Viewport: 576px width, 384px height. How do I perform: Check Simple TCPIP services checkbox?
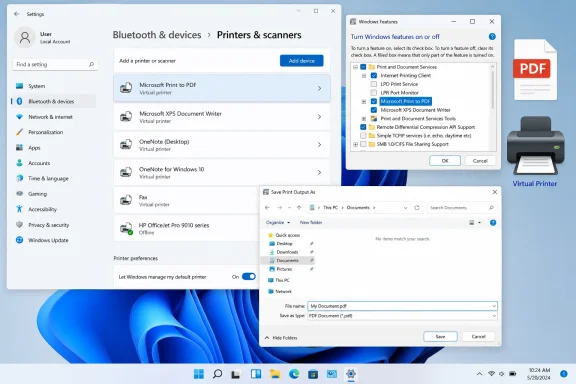(x=363, y=136)
